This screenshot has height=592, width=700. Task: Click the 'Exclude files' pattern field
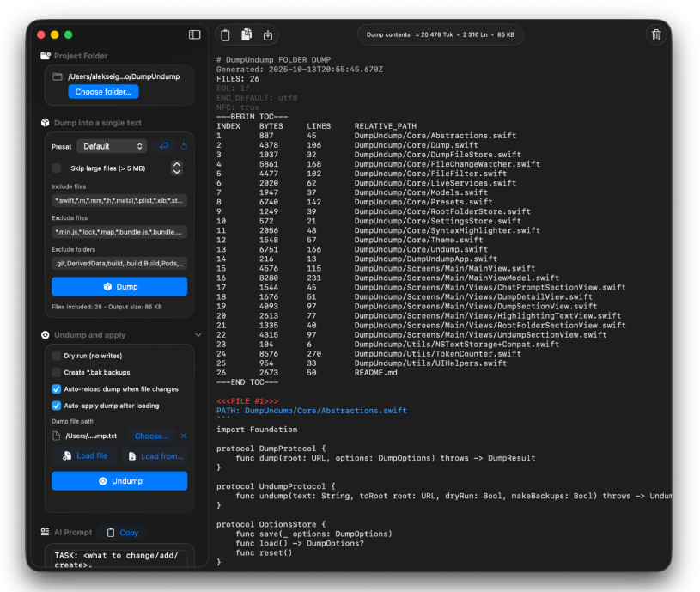[119, 232]
